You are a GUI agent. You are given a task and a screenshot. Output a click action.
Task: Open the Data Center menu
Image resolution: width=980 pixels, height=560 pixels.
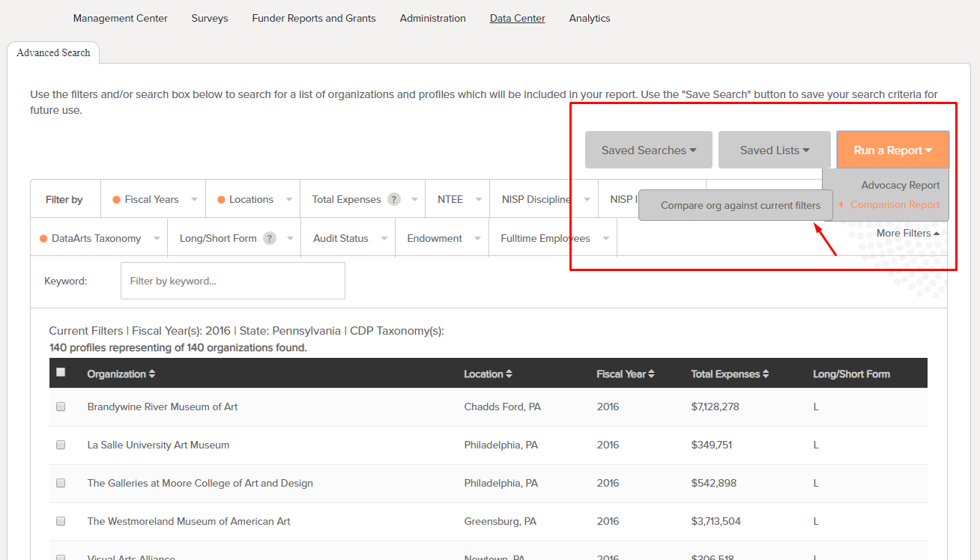517,18
